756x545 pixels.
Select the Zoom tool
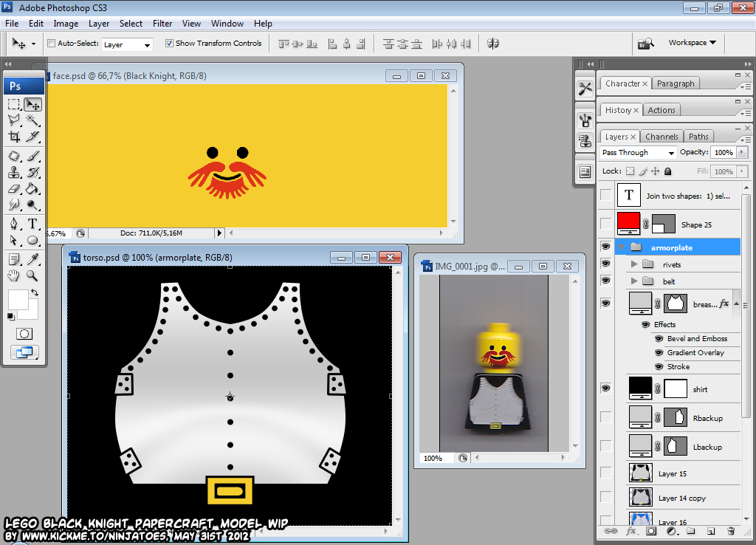pyautogui.click(x=32, y=275)
